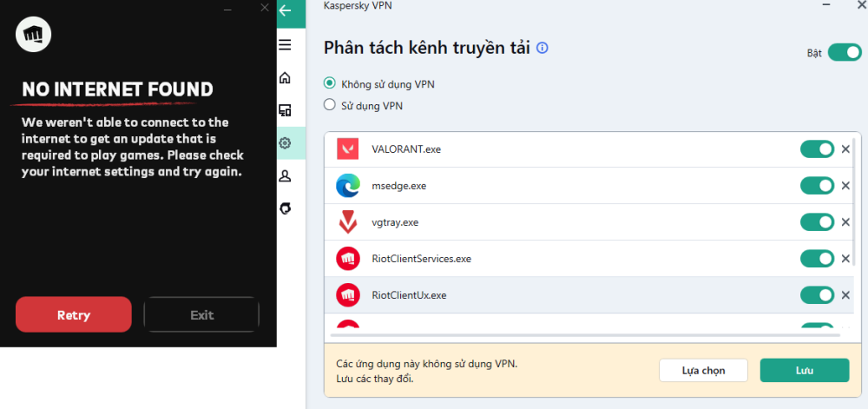Click the RiotClientServices.exe icon
The height and width of the screenshot is (409, 868).
pyautogui.click(x=348, y=259)
